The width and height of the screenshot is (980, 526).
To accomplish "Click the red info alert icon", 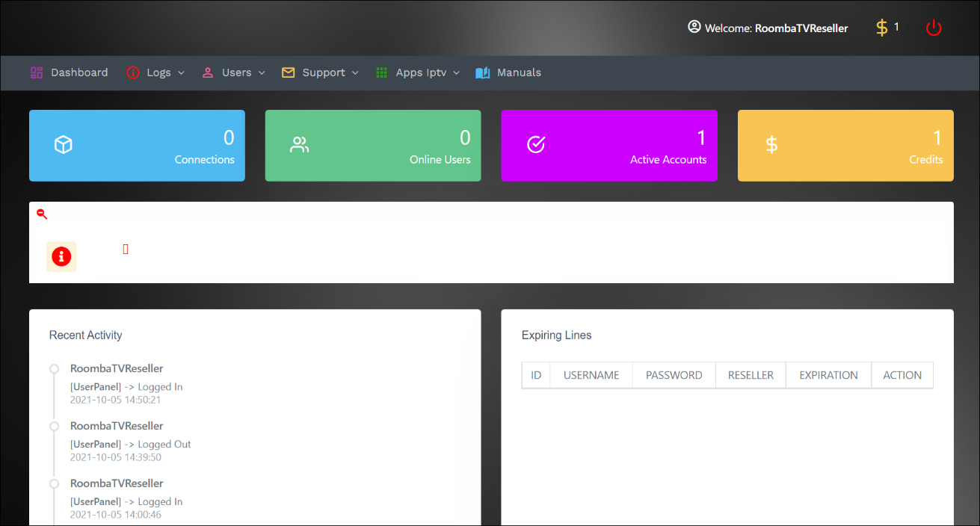I will click(61, 256).
